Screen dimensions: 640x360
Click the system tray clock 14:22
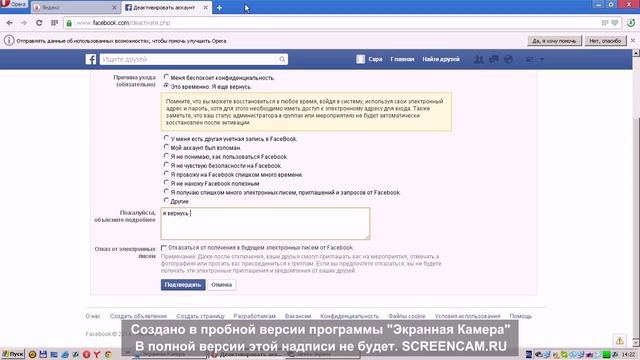tap(628, 354)
